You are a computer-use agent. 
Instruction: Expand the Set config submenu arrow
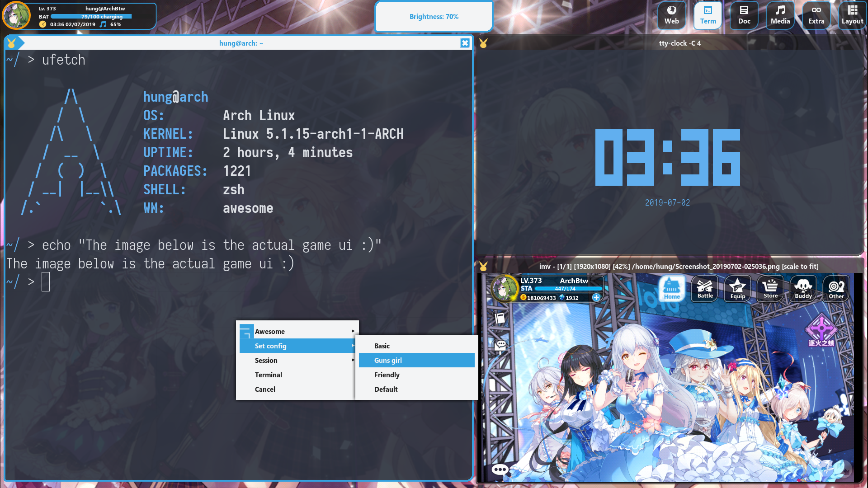point(353,346)
